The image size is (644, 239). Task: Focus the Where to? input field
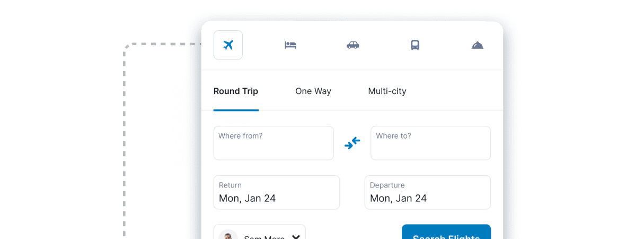[x=430, y=143]
